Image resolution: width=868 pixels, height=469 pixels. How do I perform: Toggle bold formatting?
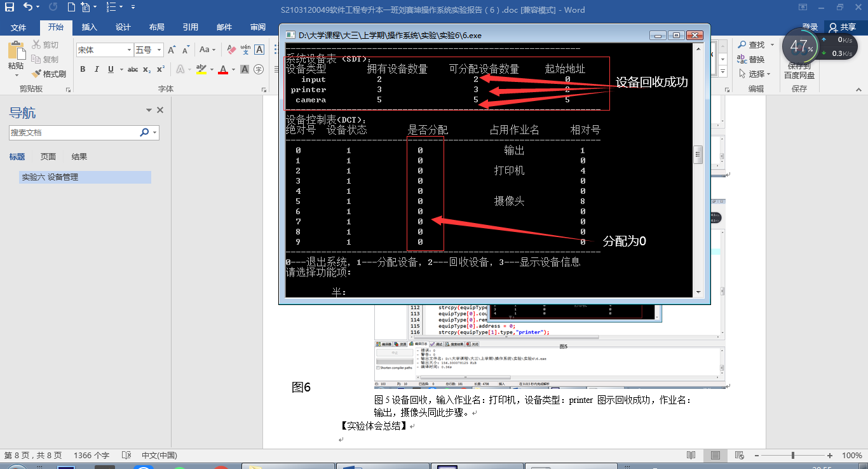pyautogui.click(x=83, y=69)
